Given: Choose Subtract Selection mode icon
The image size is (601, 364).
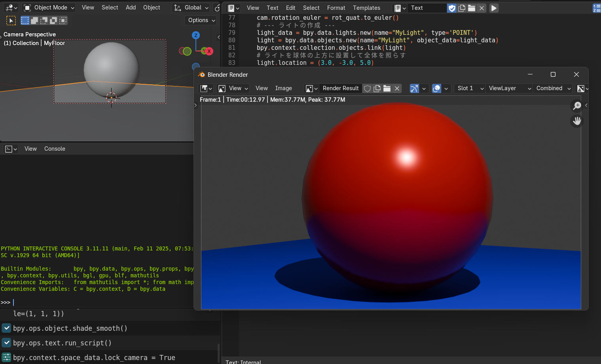Looking at the screenshot, I should (x=44, y=21).
